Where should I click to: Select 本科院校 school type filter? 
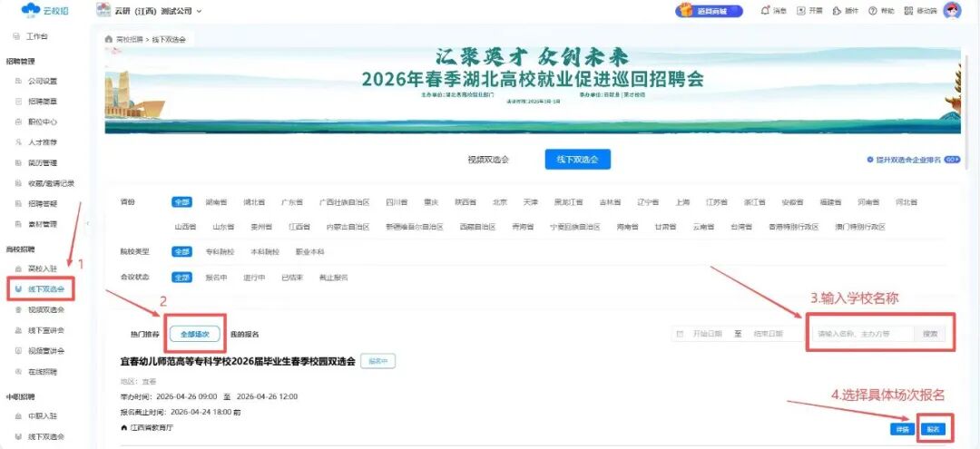click(265, 251)
